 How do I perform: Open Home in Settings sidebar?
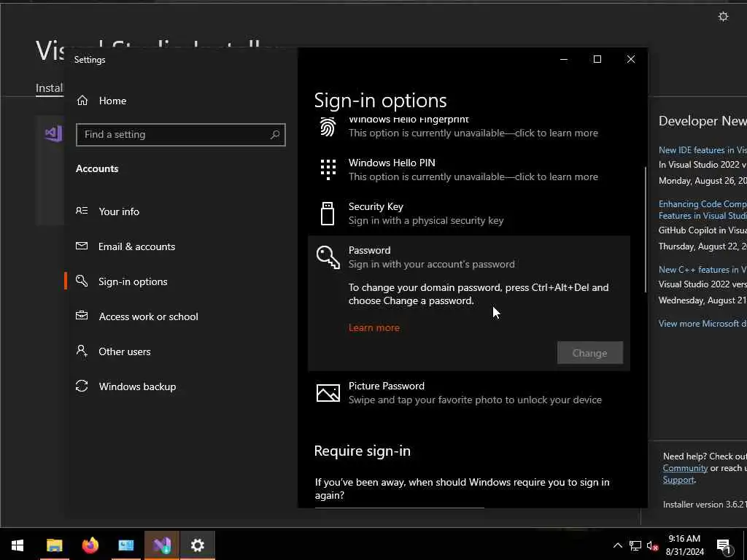pos(112,101)
